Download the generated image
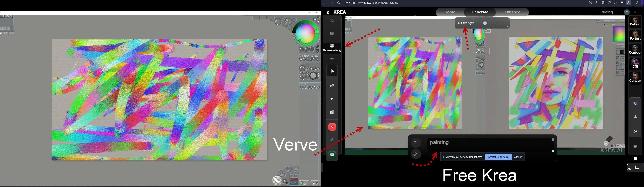Viewport: 644px width, 187px height. pos(635,117)
